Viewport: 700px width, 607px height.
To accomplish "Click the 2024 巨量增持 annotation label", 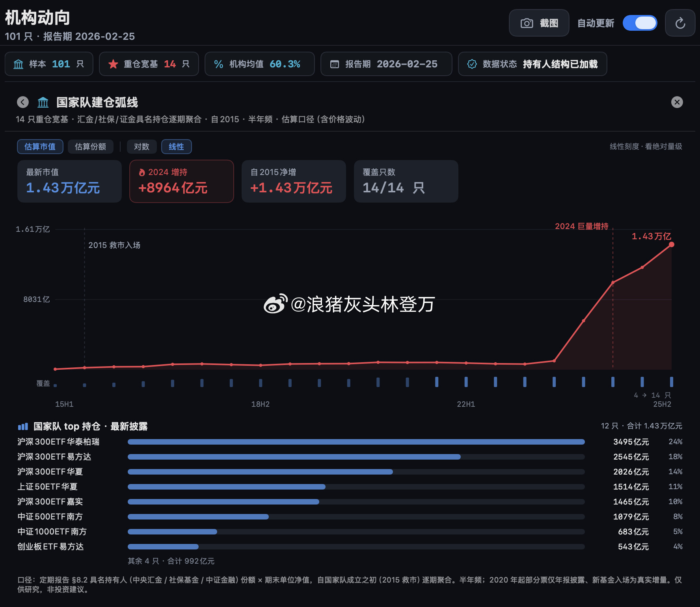I will [x=582, y=226].
